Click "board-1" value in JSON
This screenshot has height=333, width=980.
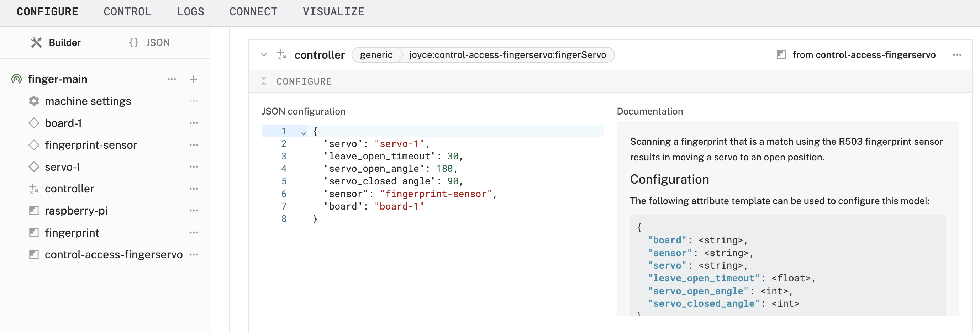[399, 206]
